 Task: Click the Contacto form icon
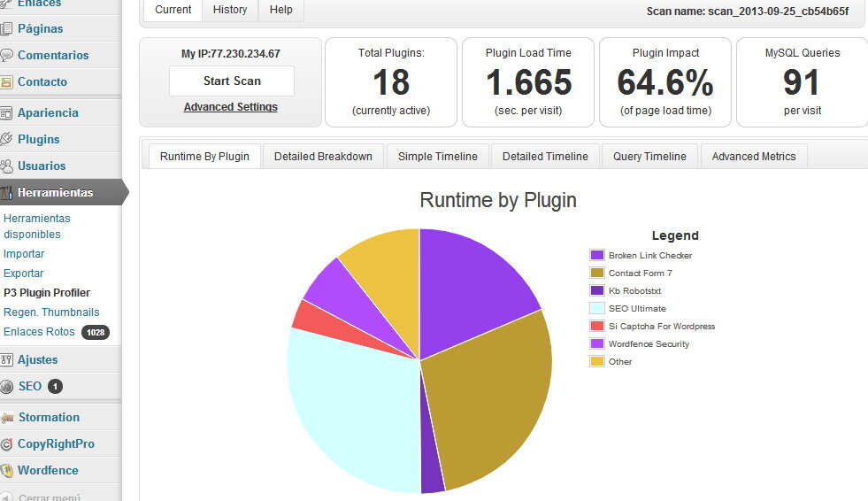tap(6, 82)
